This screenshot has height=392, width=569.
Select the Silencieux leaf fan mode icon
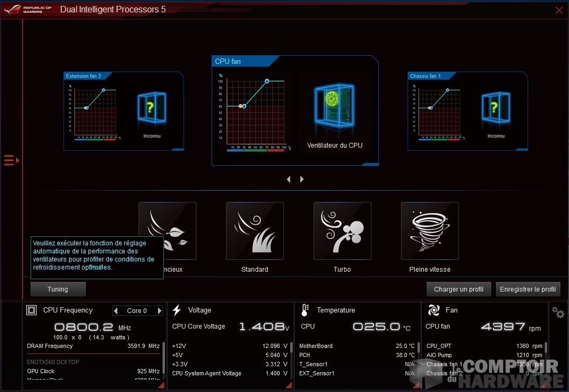coord(167,231)
